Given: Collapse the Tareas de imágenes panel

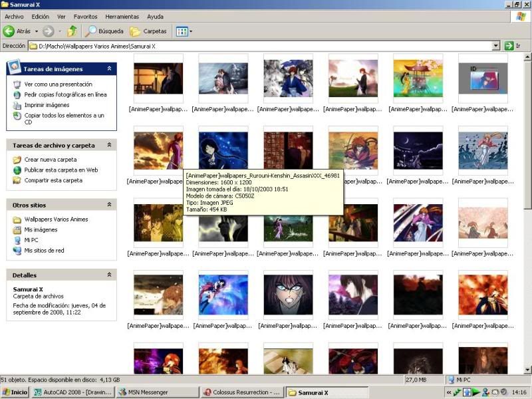Looking at the screenshot, I should coord(109,68).
